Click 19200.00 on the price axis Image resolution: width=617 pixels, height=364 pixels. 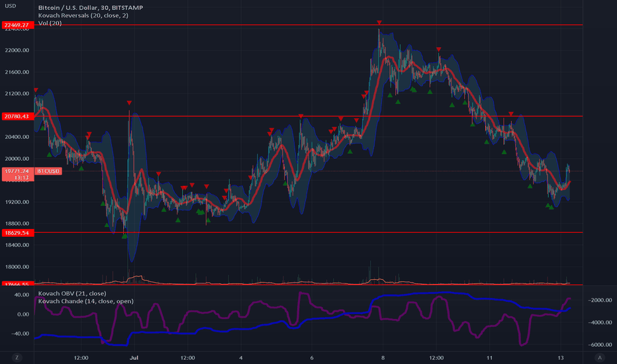[17, 202]
